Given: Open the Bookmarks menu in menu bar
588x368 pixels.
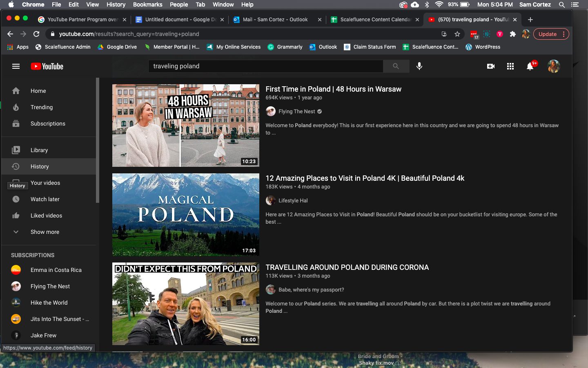Looking at the screenshot, I should pos(147,4).
